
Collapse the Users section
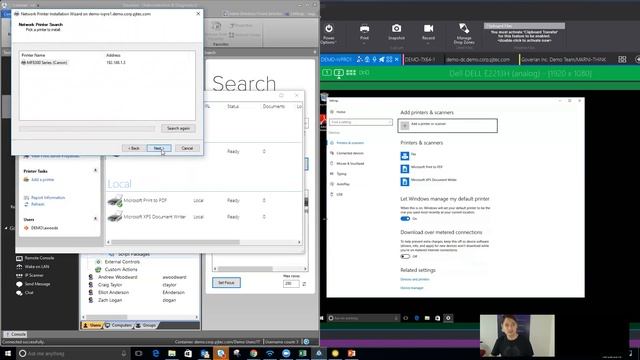tap(96, 219)
